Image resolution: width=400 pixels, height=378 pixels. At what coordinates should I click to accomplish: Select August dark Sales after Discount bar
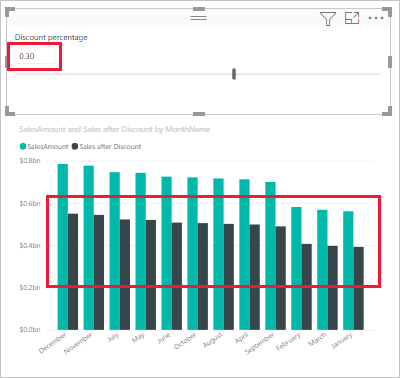(229, 277)
